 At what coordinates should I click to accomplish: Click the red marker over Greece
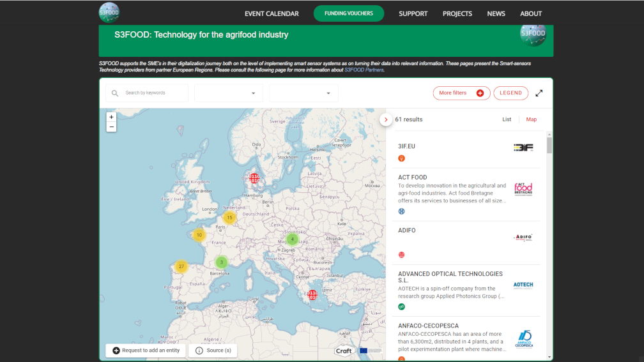tap(312, 295)
